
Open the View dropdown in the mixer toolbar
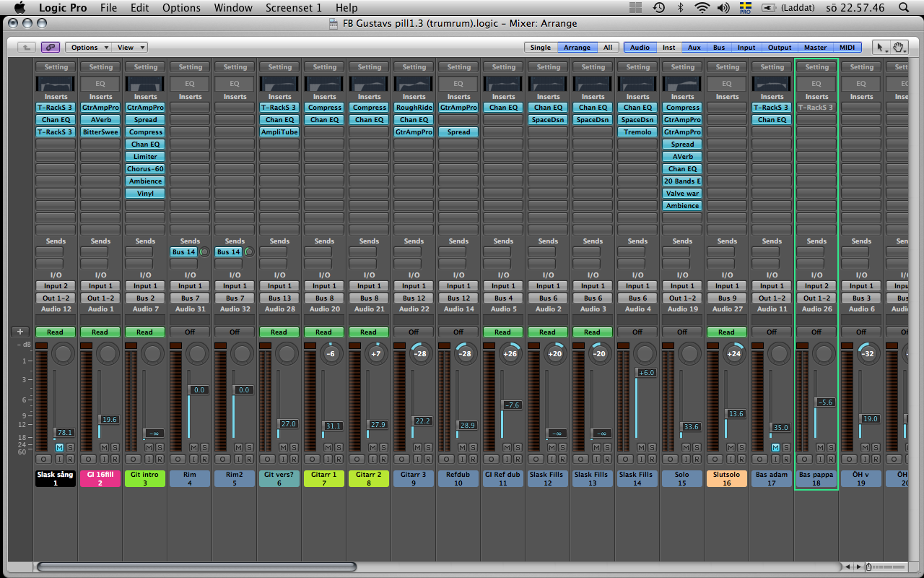pos(130,47)
